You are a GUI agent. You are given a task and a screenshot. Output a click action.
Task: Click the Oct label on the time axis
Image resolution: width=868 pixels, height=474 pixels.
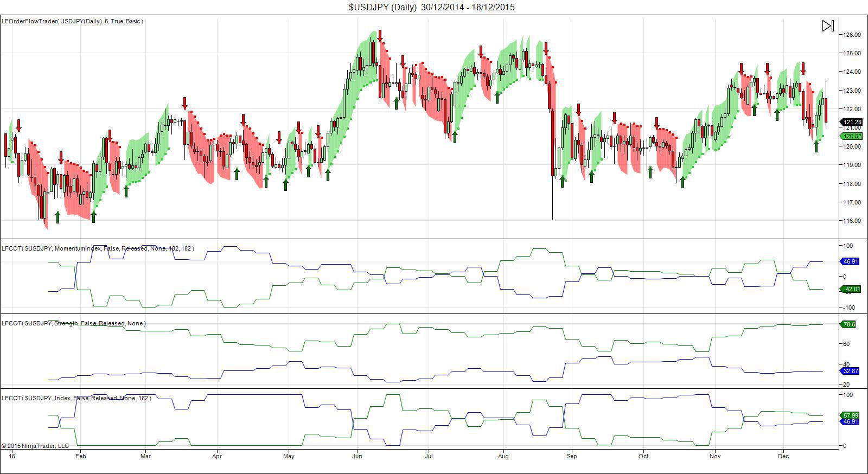click(x=643, y=456)
